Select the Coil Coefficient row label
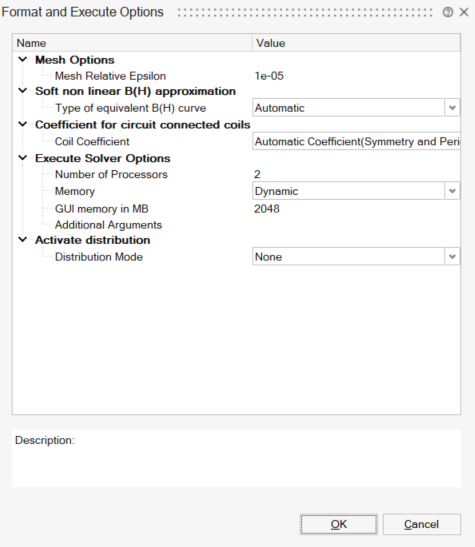The image size is (475, 547). [x=92, y=141]
